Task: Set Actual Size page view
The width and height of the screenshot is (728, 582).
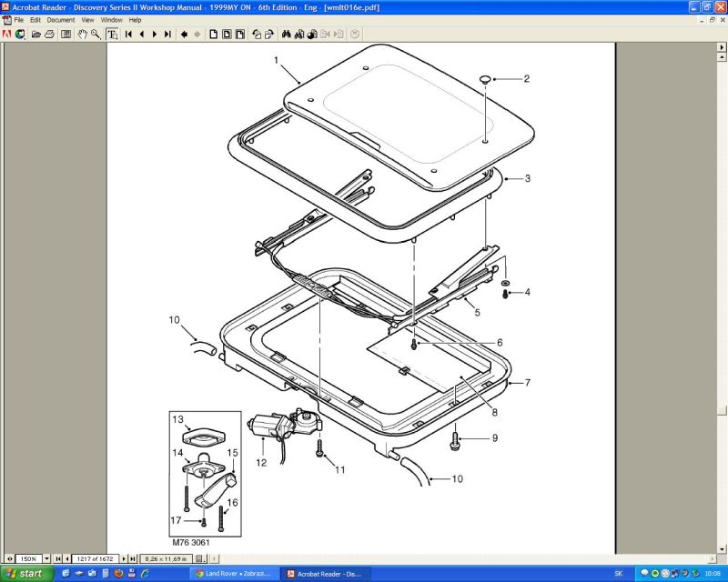Action: pyautogui.click(x=213, y=35)
